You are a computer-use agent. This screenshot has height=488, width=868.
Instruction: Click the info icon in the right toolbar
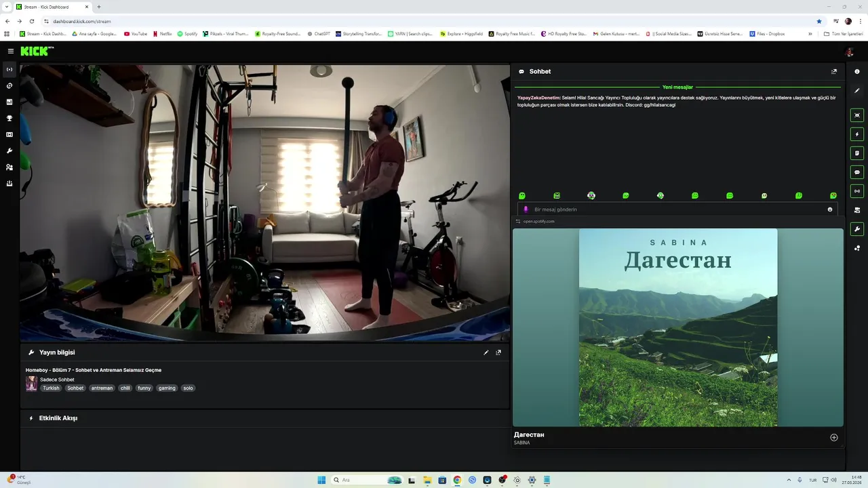click(857, 71)
